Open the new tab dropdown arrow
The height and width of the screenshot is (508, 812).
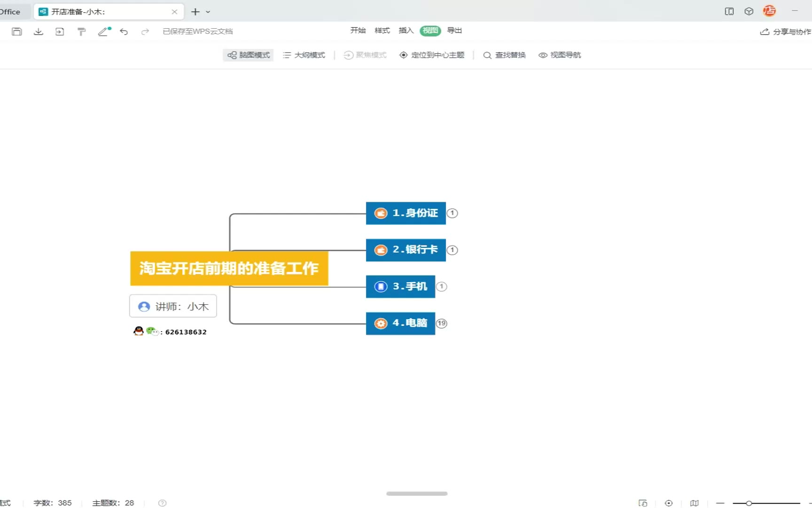point(208,12)
